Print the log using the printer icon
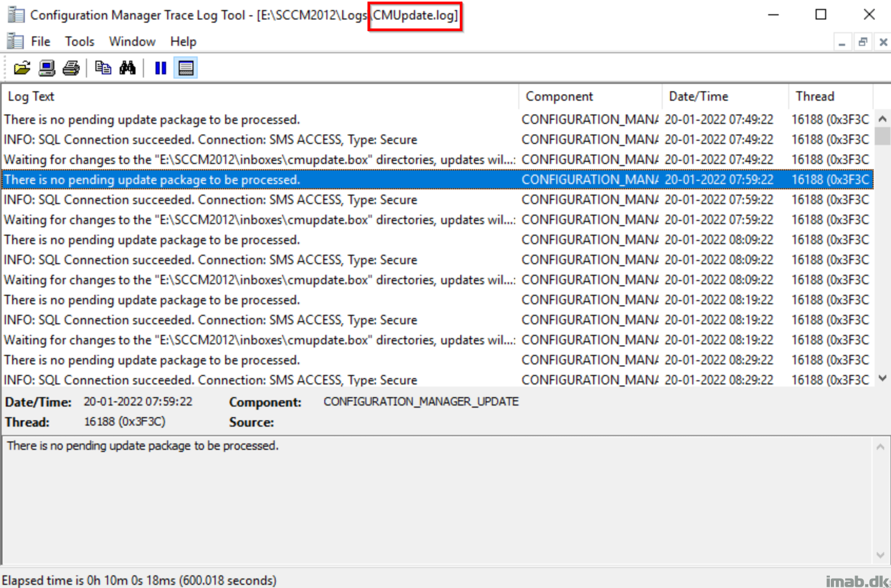 71,68
